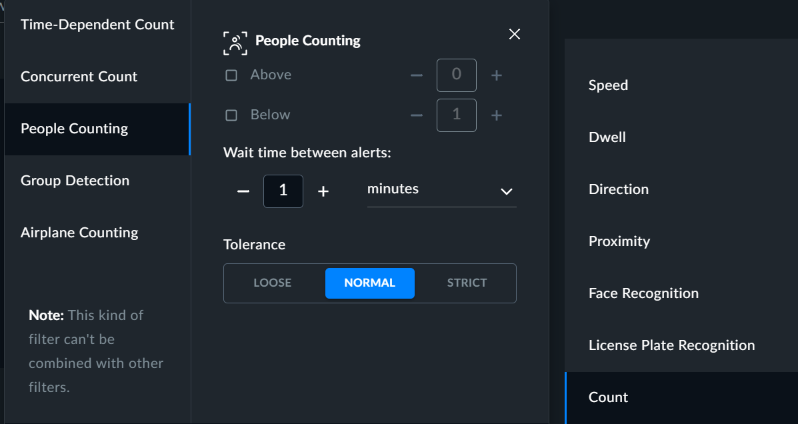Open the Direction filter category
Image resolution: width=798 pixels, height=424 pixels.
tap(681, 189)
